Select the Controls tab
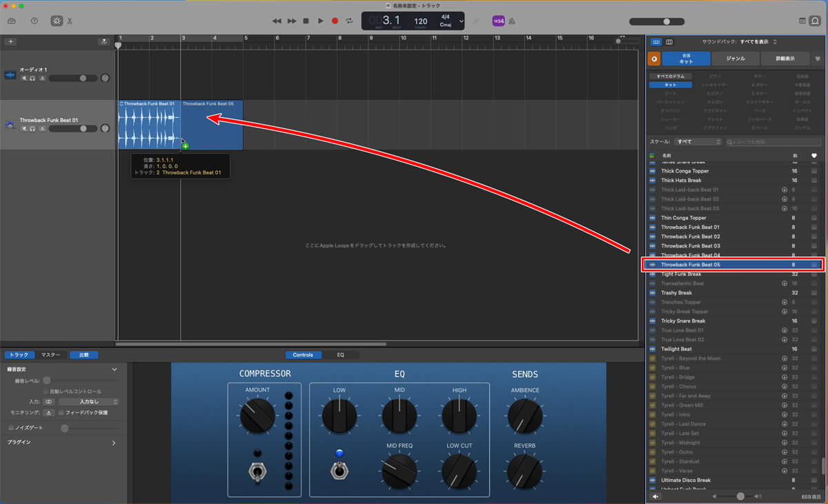The image size is (828, 504). pyautogui.click(x=304, y=355)
